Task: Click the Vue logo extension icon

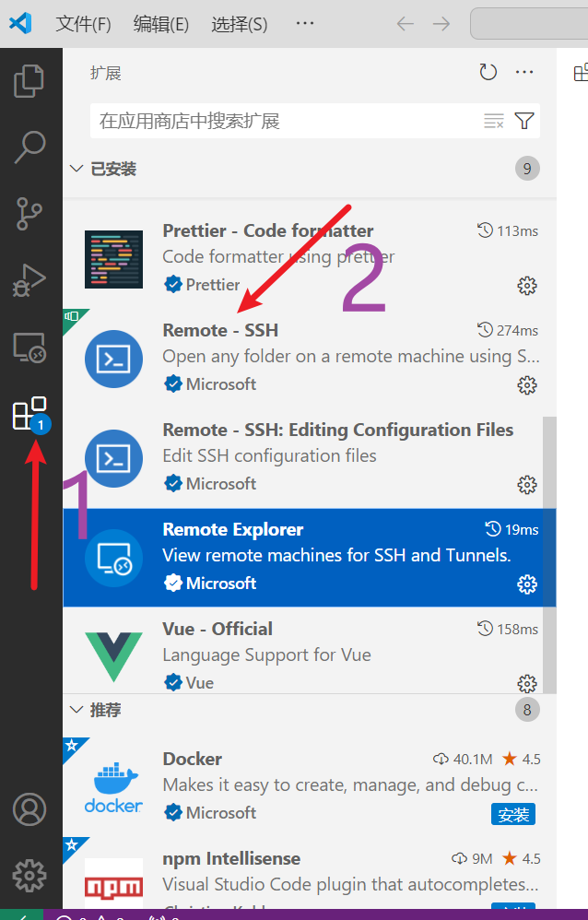Action: (114, 657)
